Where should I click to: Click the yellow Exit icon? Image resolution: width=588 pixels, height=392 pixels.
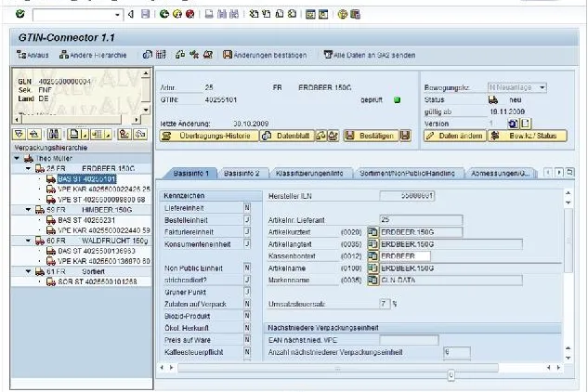[x=177, y=14]
